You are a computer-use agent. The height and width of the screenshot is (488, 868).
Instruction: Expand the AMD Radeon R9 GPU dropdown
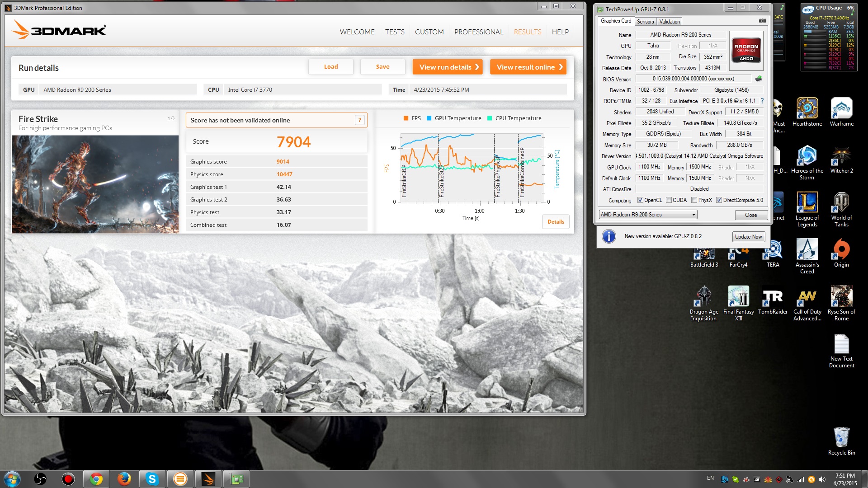tap(693, 215)
